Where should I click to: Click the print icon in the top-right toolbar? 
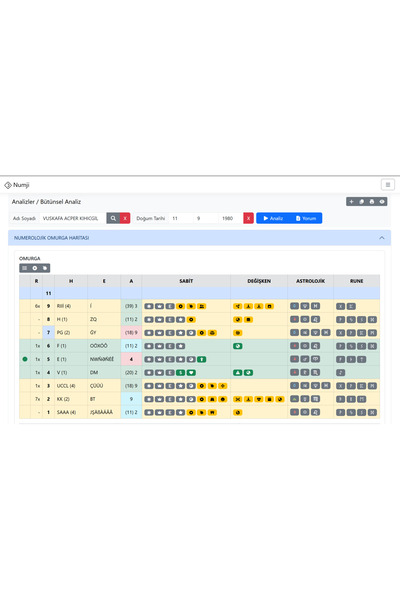pyautogui.click(x=372, y=202)
